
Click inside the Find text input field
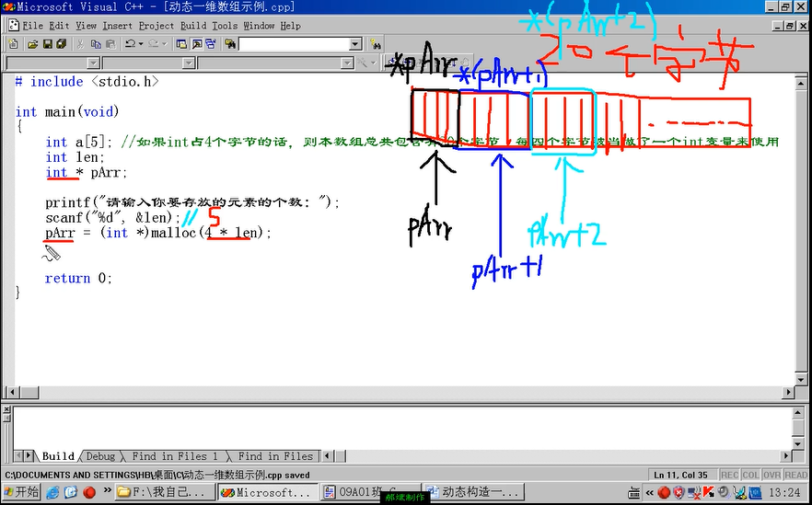(x=295, y=44)
